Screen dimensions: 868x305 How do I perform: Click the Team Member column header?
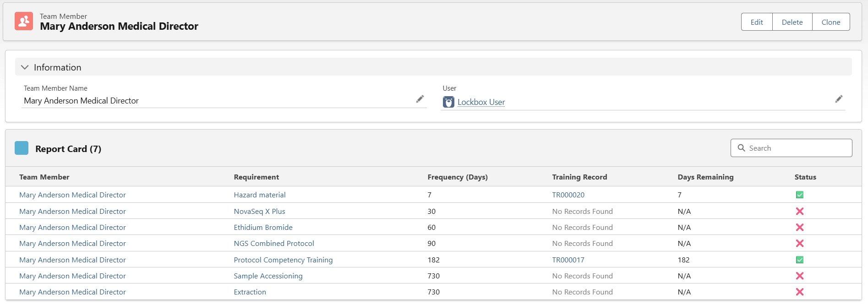coord(44,177)
